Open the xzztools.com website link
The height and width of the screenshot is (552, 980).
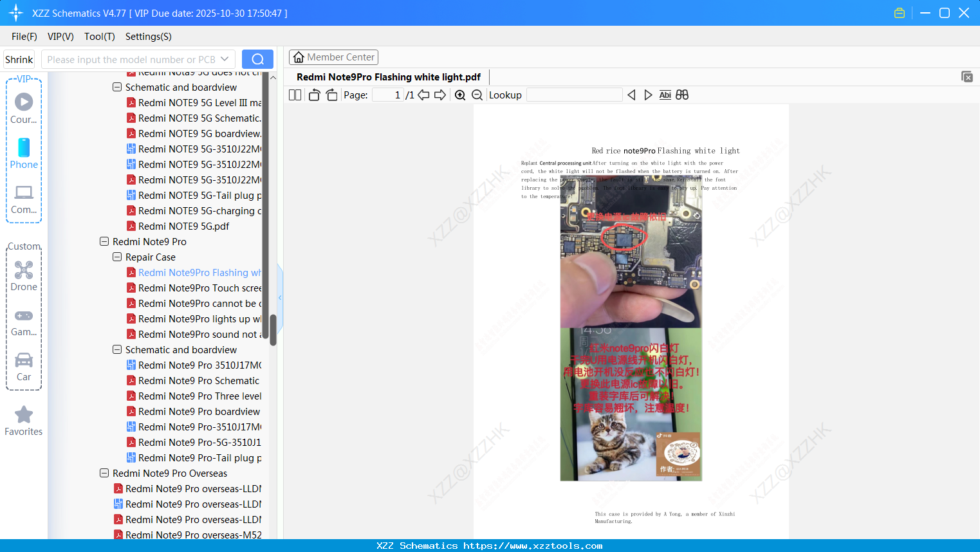pyautogui.click(x=533, y=546)
